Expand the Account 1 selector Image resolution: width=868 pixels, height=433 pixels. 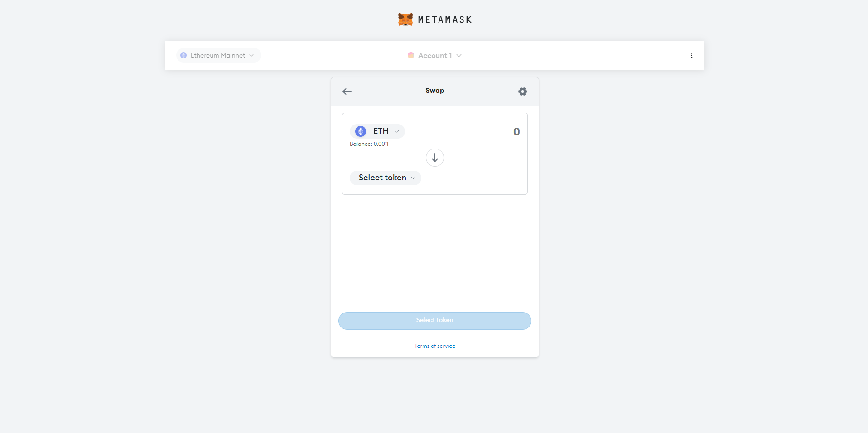(435, 55)
